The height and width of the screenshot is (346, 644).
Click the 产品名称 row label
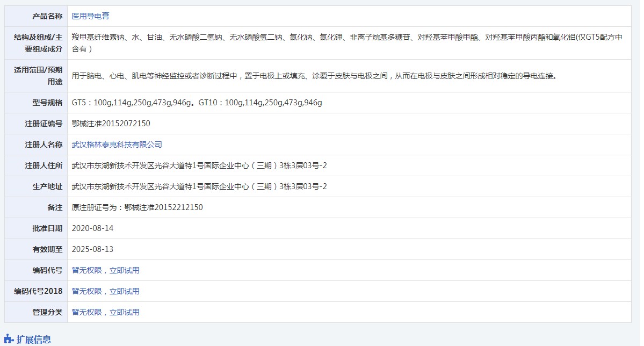click(47, 17)
